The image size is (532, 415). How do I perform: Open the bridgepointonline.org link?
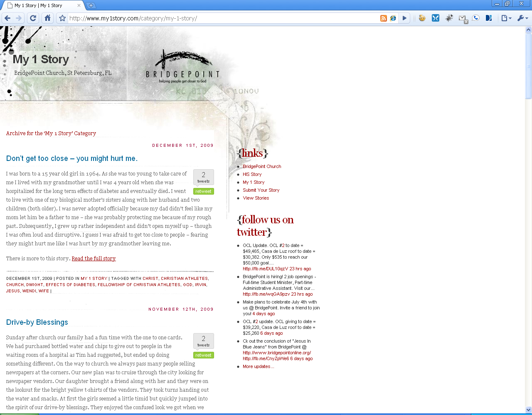277,353
